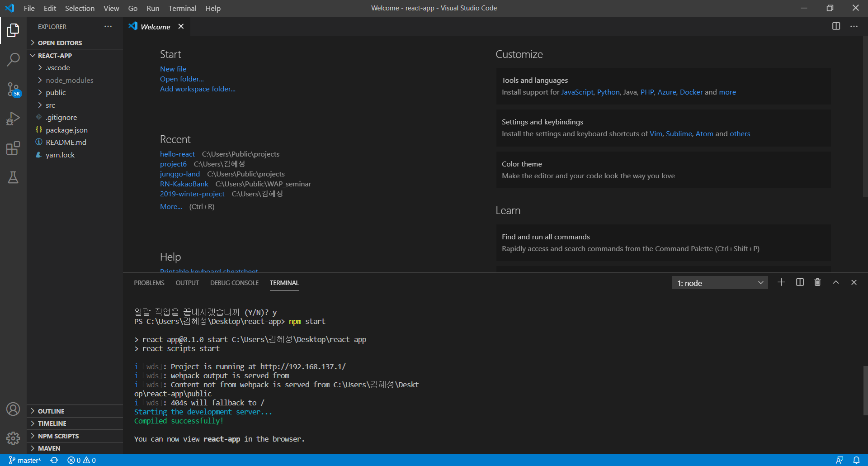Kill terminal with trash icon
The image size is (868, 466).
tap(817, 282)
